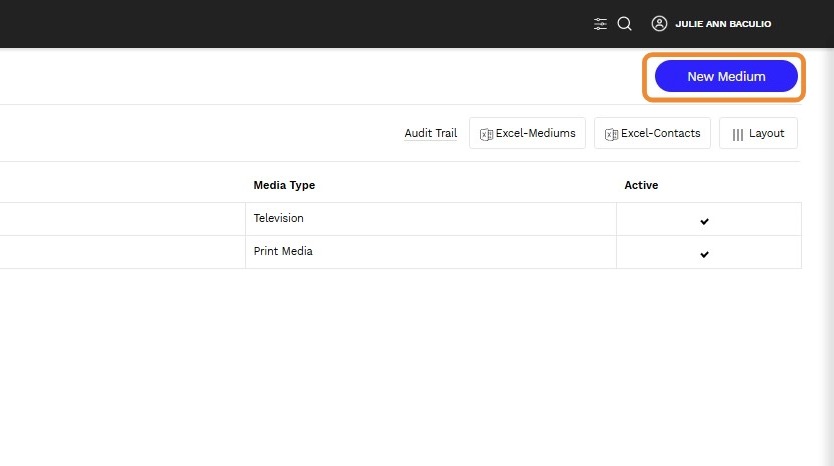Click the Excel icon on Excel-Contacts
Viewport: 834px width, 466px height.
click(611, 134)
